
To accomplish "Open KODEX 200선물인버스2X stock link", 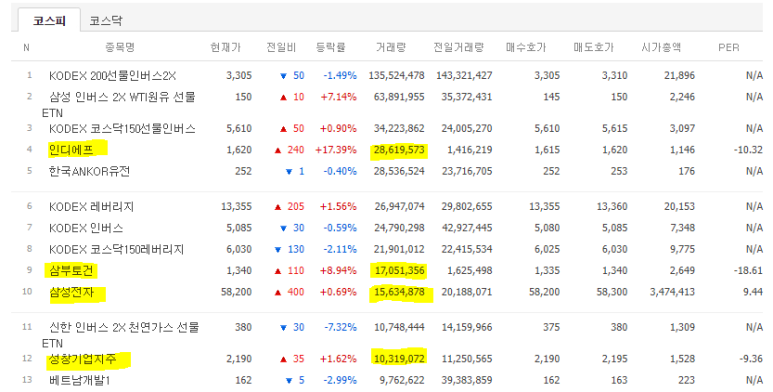I will (112, 76).
